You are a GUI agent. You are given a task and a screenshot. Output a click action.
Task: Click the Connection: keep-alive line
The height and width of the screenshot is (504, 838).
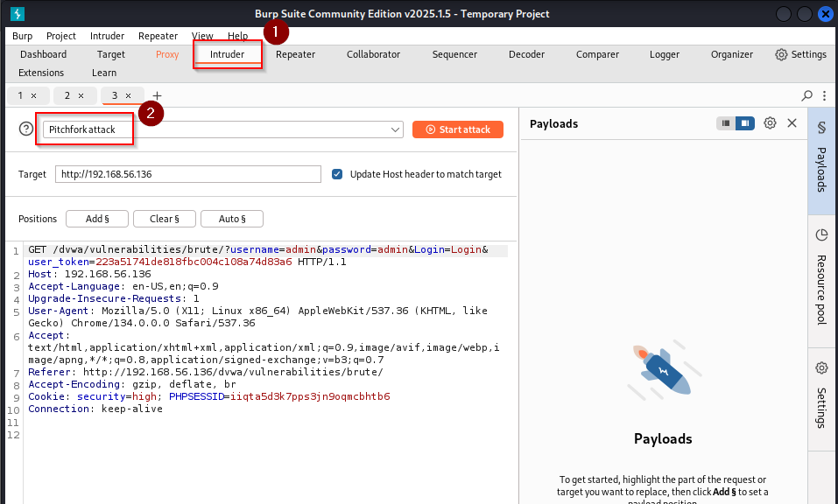95,409
